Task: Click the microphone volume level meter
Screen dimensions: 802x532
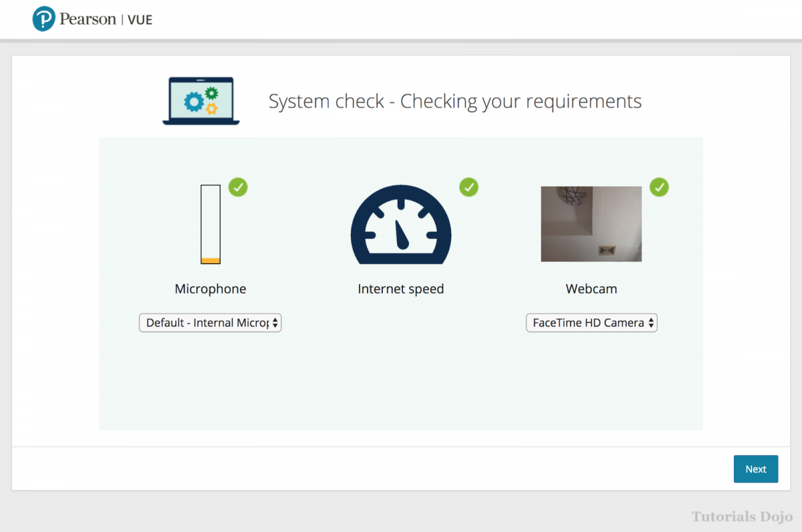Action: tap(211, 224)
